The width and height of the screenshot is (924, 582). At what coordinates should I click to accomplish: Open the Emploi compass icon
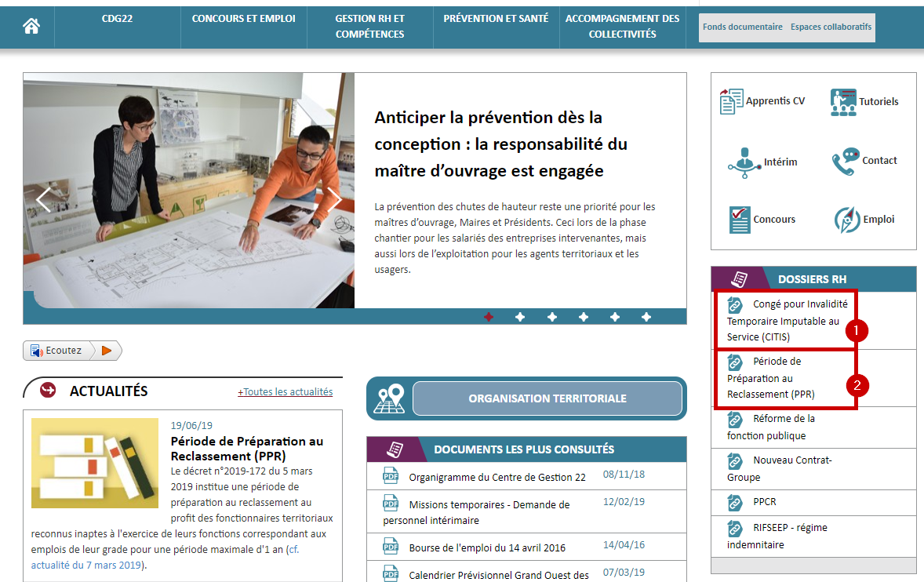(847, 220)
